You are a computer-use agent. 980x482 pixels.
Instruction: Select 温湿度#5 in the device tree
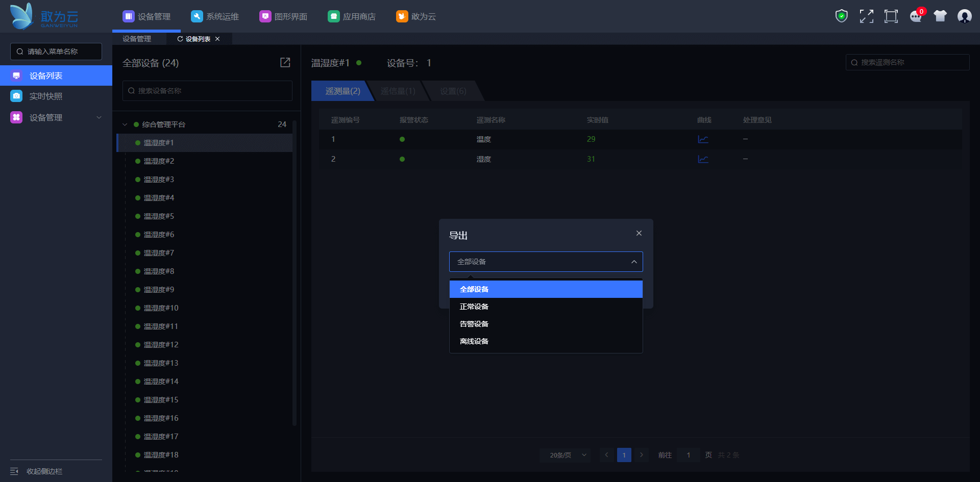(x=159, y=216)
